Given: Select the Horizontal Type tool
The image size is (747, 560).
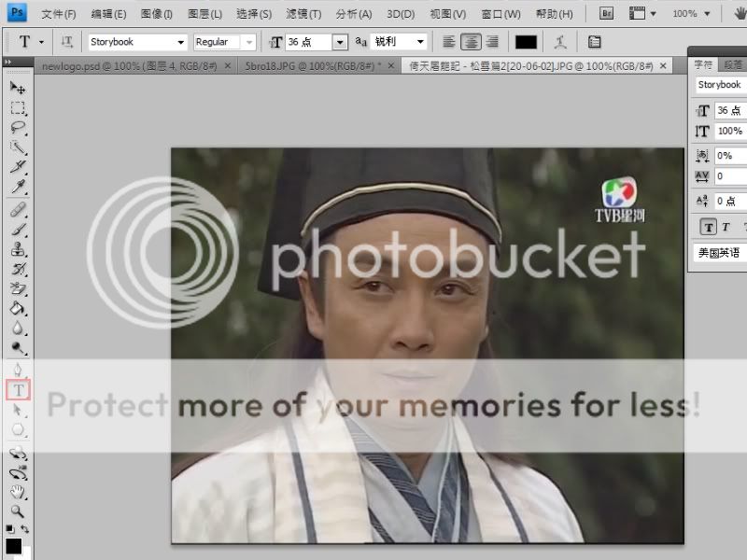Looking at the screenshot, I should pos(18,390).
